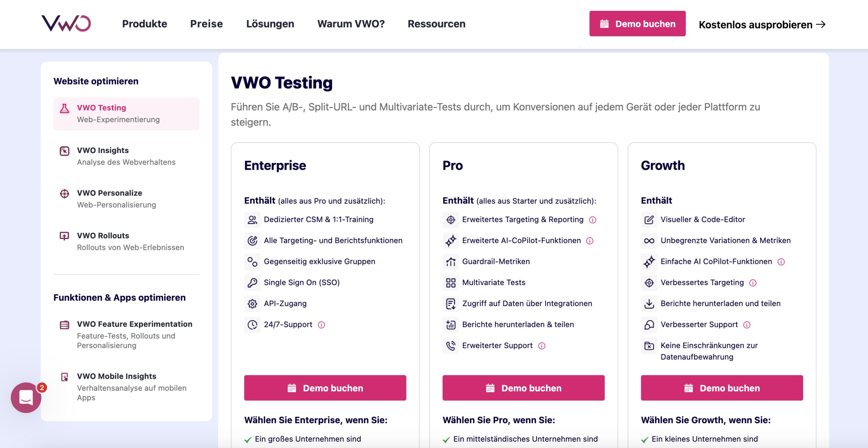This screenshot has height=448, width=868.
Task: Open the Produkte navigation dropdown
Action: (x=144, y=24)
